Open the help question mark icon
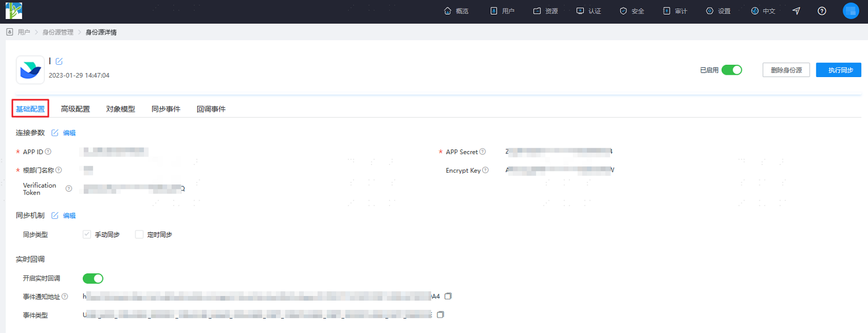 822,11
